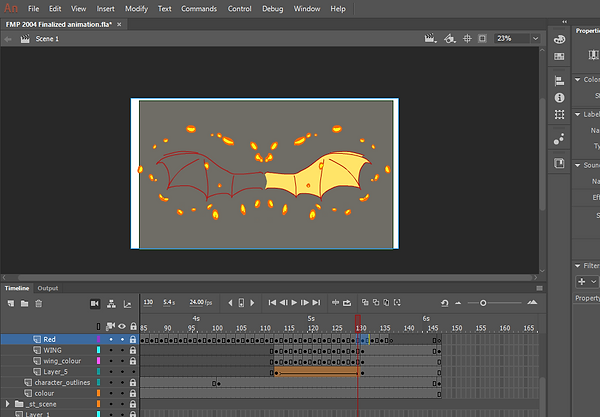Viewport: 600px width, 417px height.
Task: Switch to the Output tab
Action: [48, 288]
